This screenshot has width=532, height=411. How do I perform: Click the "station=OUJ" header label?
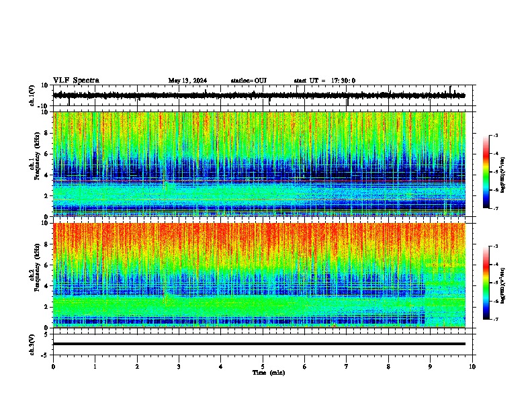(x=249, y=81)
